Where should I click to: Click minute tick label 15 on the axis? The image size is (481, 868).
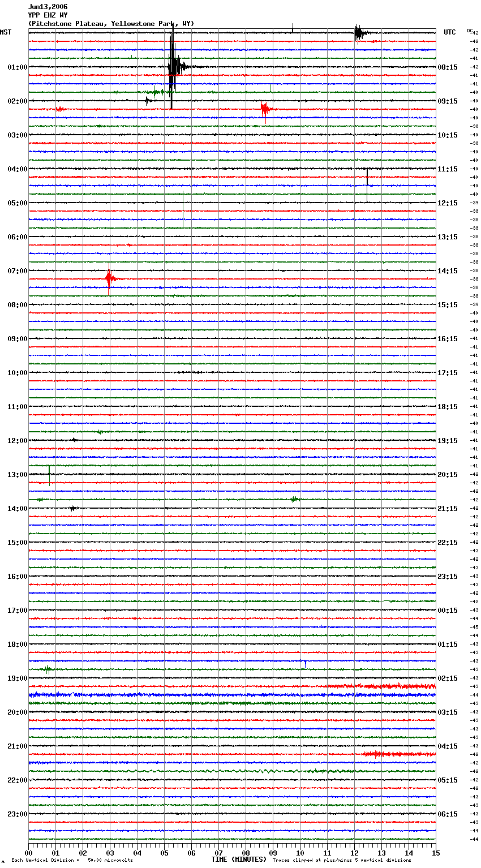(436, 853)
